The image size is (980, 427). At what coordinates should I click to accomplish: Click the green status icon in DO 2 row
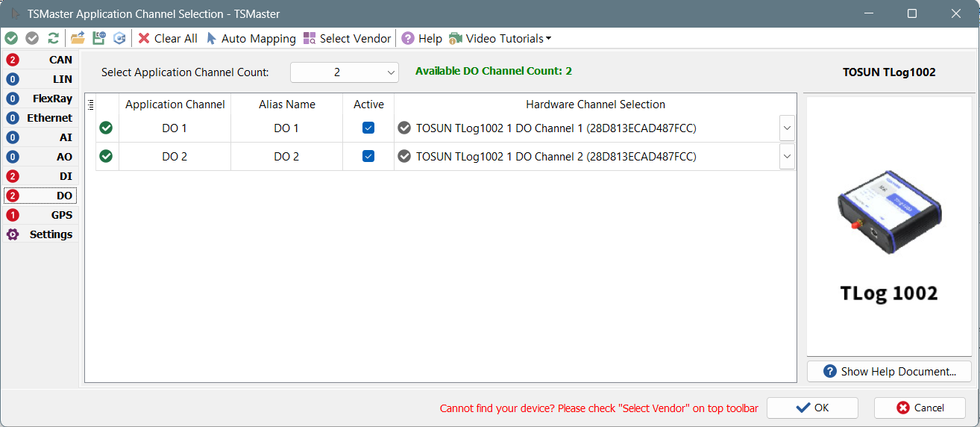click(106, 156)
